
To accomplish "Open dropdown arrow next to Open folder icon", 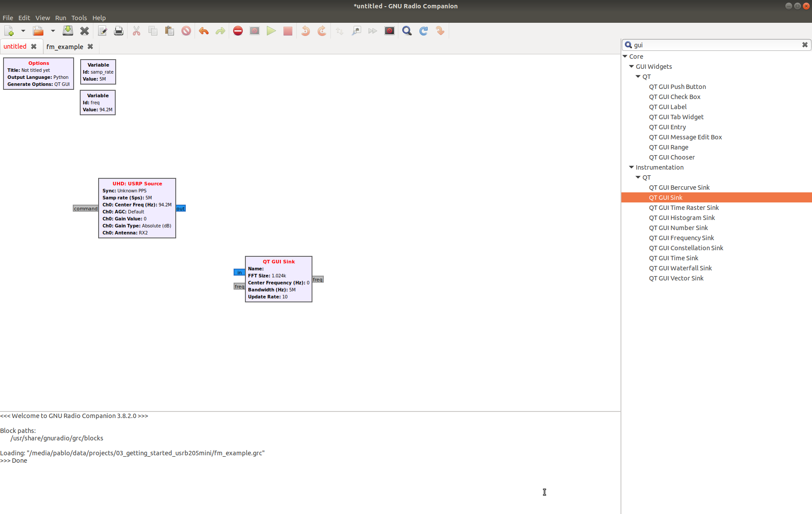I will click(53, 31).
